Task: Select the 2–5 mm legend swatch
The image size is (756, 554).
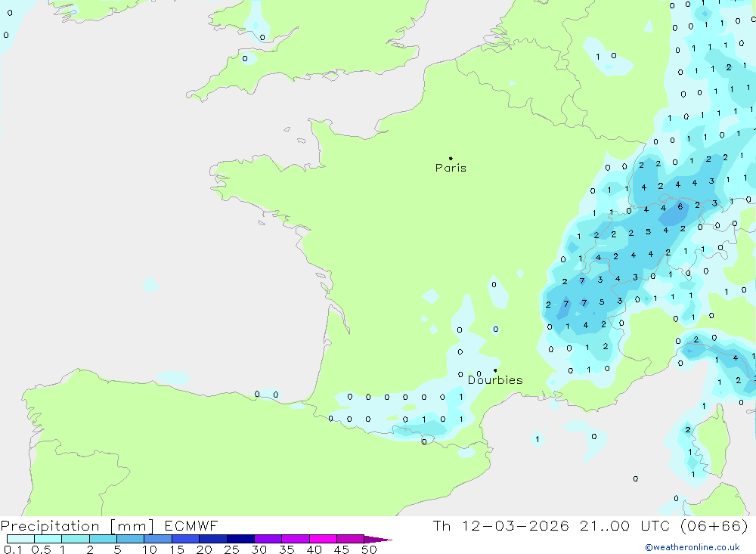Action: [103, 539]
